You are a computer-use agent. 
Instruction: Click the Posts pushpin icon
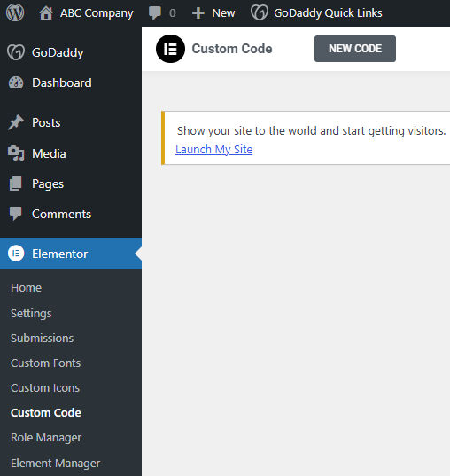15,122
